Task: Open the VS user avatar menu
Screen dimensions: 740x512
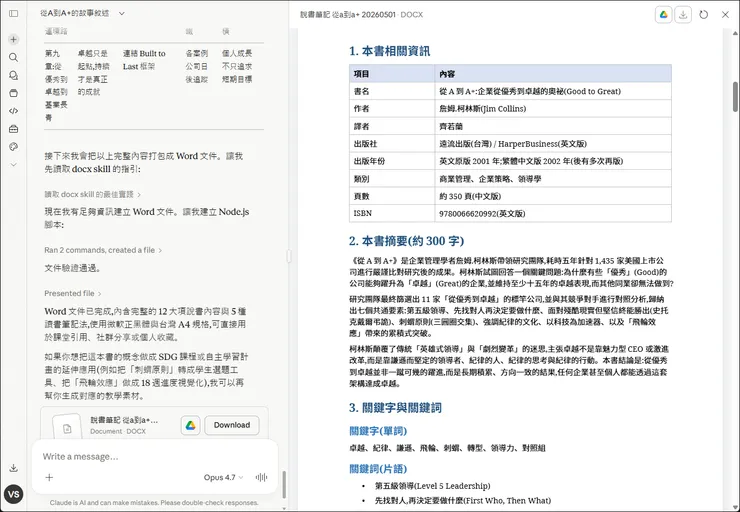Action: coord(14,494)
